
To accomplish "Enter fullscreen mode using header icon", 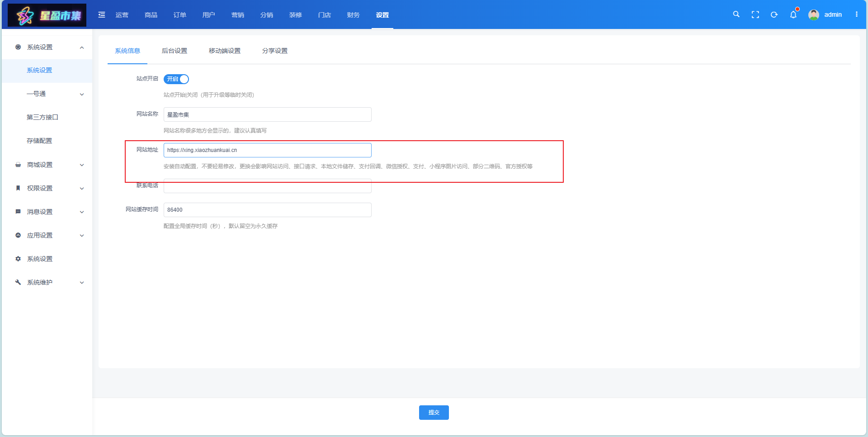I will [755, 14].
